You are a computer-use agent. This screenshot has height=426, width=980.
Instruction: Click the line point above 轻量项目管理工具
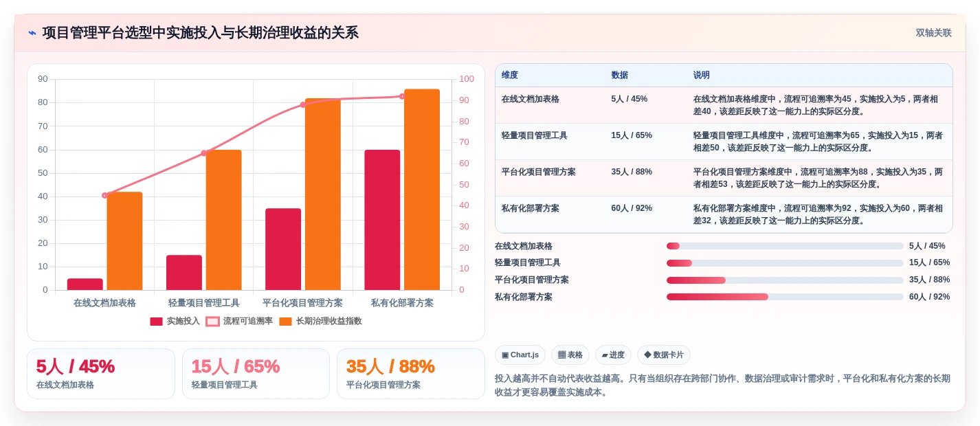(203, 153)
